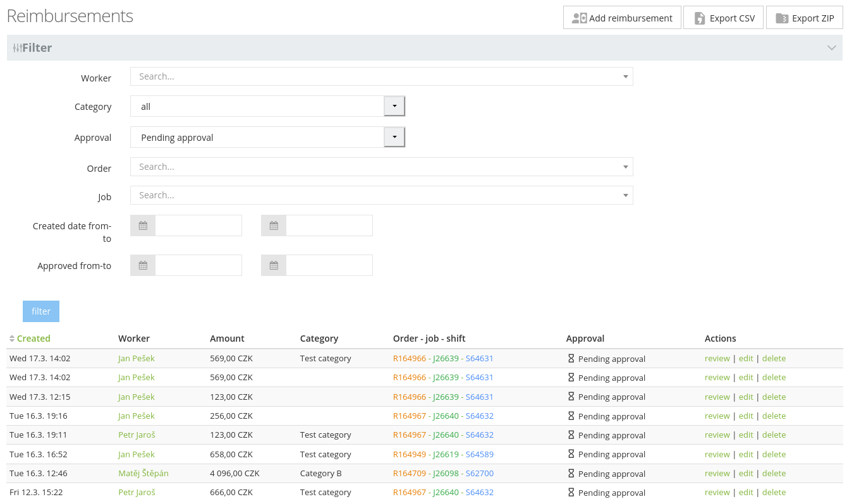Open Jan Pešek in the 16.3. 16:52 row

pyautogui.click(x=137, y=454)
